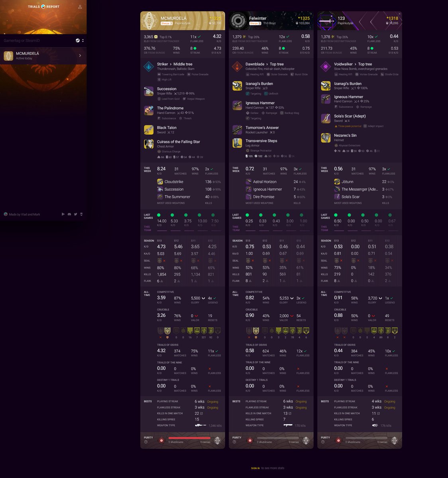This screenshot has width=448, height=478.
Task: Click the Sola's Scar (Adept) icon in loadout
Action: [x=326, y=118]
